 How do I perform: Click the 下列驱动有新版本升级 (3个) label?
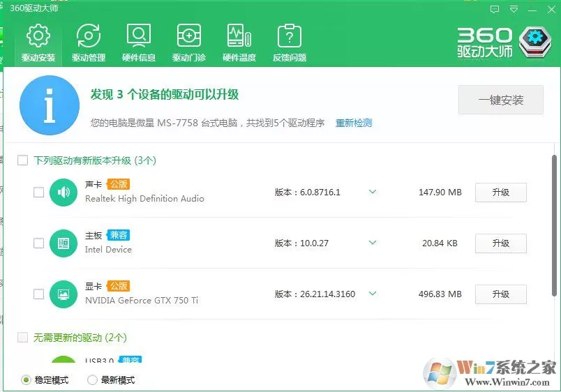(95, 160)
